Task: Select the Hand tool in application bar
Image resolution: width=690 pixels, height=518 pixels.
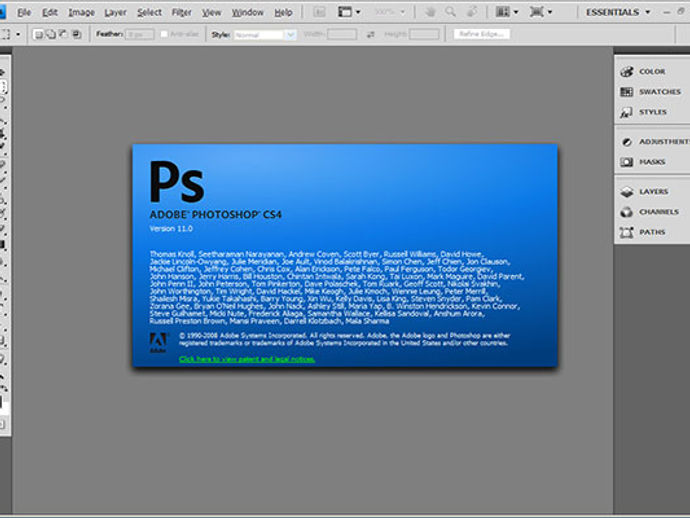Action: coord(430,12)
